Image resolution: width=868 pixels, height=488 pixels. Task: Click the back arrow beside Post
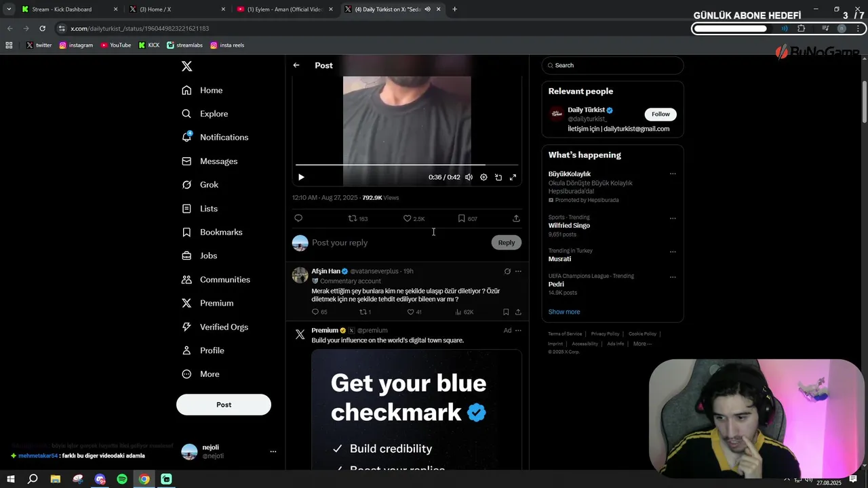[296, 65]
